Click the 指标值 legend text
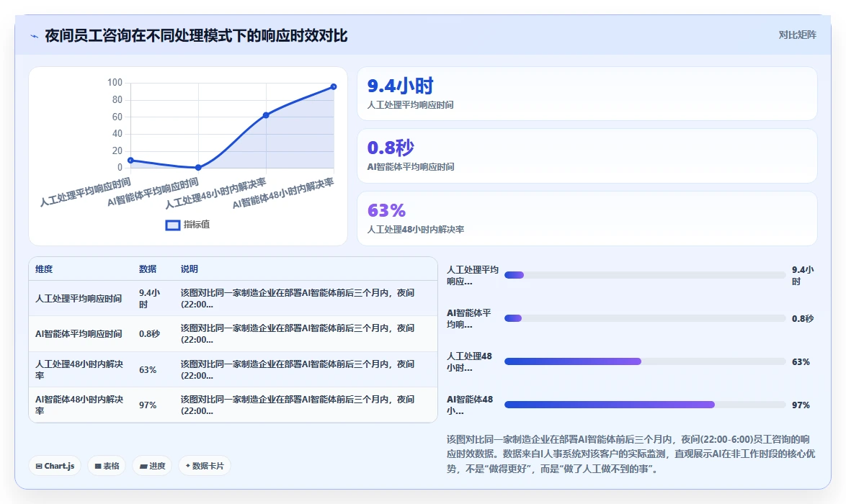 [197, 225]
